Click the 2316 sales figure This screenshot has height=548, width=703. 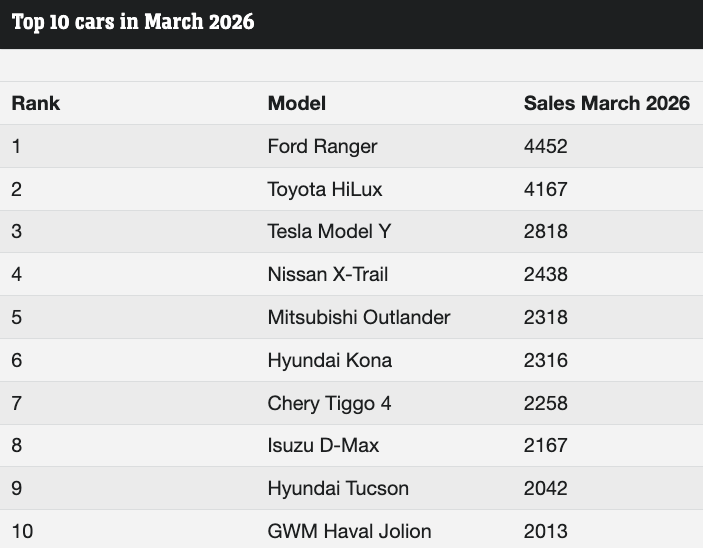pyautogui.click(x=545, y=361)
